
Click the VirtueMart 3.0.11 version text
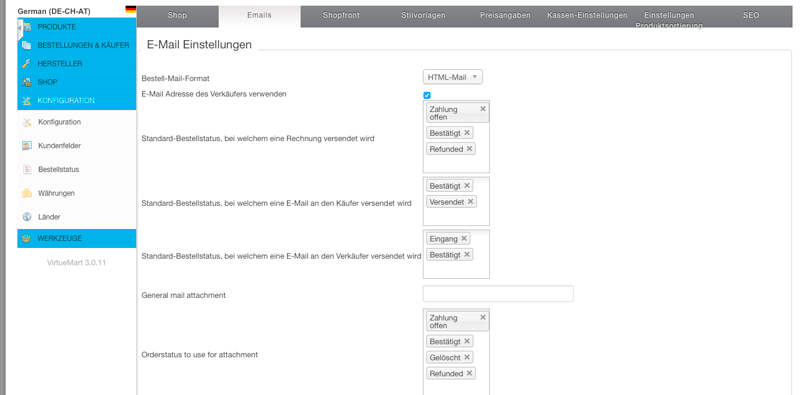pos(77,263)
